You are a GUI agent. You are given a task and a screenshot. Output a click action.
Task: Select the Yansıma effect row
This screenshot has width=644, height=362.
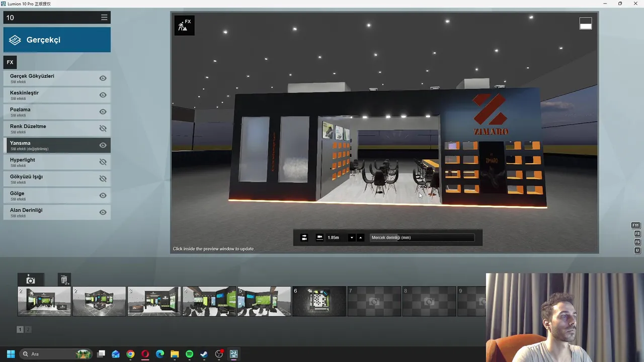click(x=57, y=145)
